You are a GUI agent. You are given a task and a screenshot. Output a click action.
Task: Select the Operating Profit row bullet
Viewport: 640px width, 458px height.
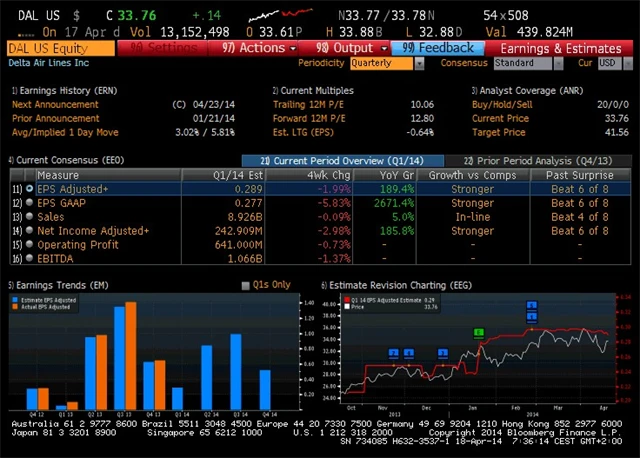coord(29,243)
